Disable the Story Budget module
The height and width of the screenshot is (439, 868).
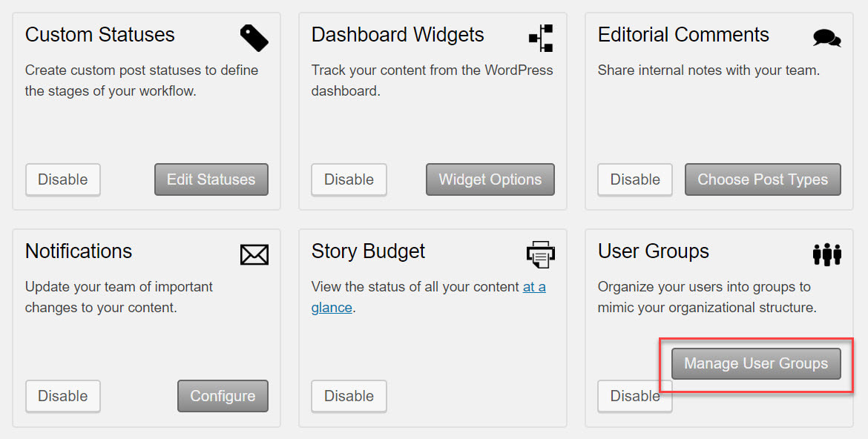tap(349, 396)
